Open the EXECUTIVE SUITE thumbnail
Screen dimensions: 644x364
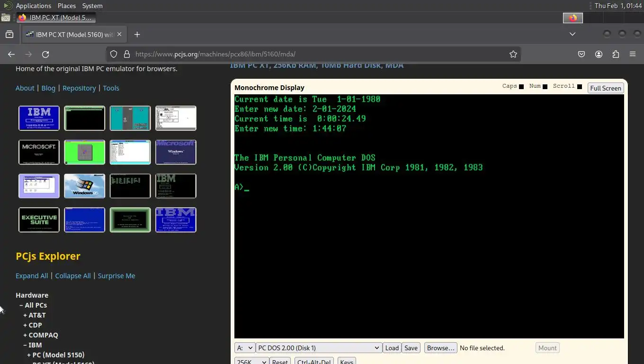coord(39,220)
